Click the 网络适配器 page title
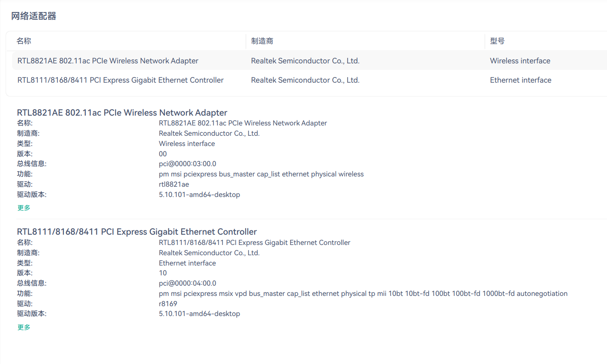Viewport: 607px width, 364px height. tap(34, 16)
